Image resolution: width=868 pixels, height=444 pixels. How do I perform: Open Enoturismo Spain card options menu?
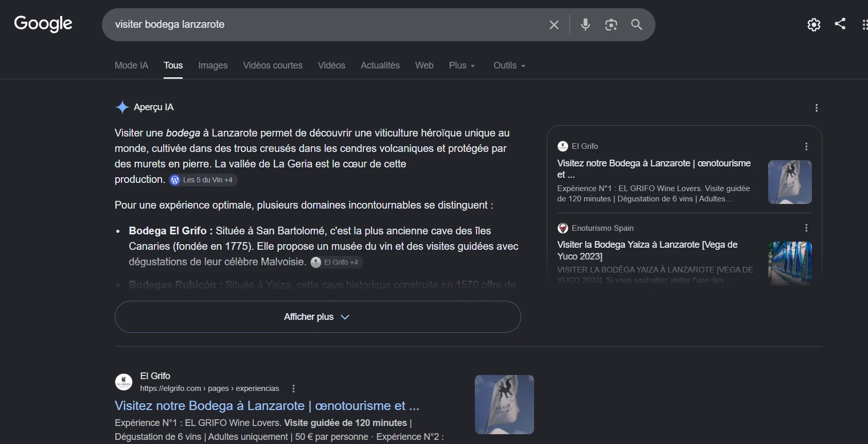click(x=806, y=228)
